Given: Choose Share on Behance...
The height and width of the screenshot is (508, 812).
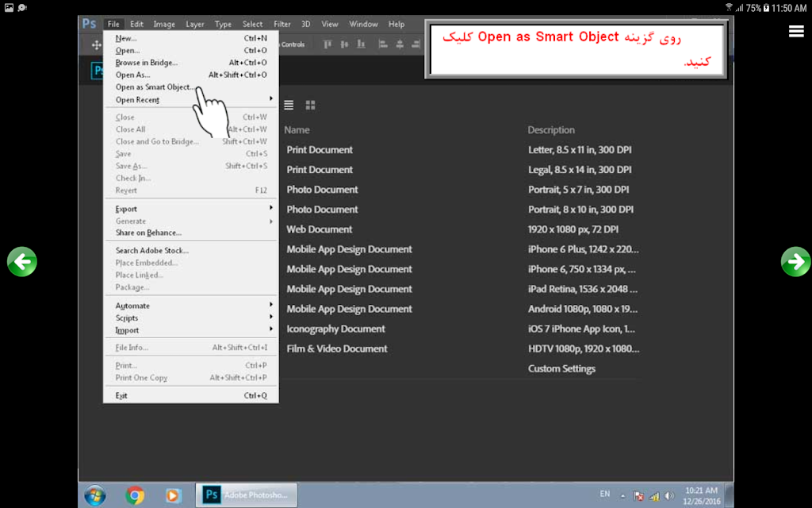Looking at the screenshot, I should (x=191, y=233).
